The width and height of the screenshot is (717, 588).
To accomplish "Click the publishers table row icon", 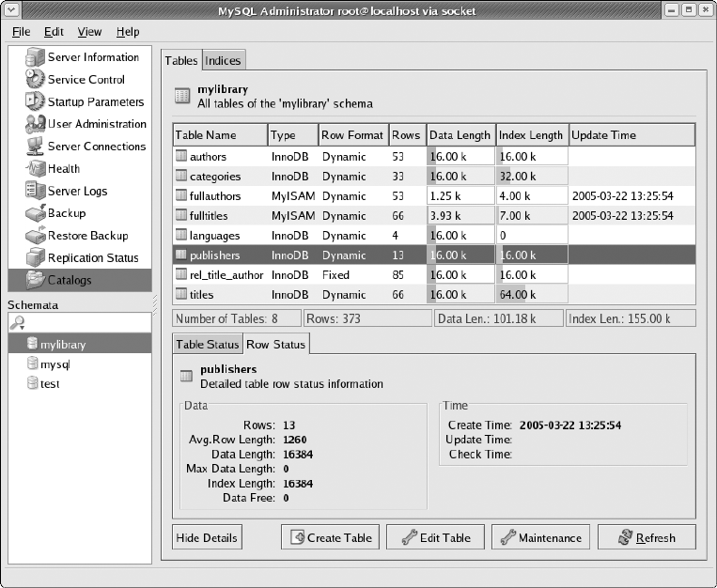I will point(181,255).
